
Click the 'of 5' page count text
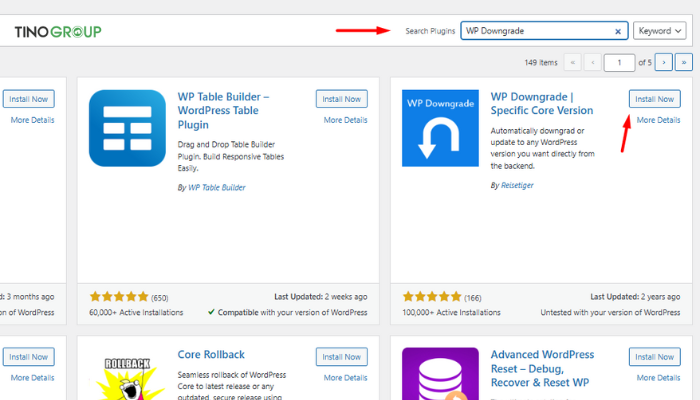(x=645, y=62)
